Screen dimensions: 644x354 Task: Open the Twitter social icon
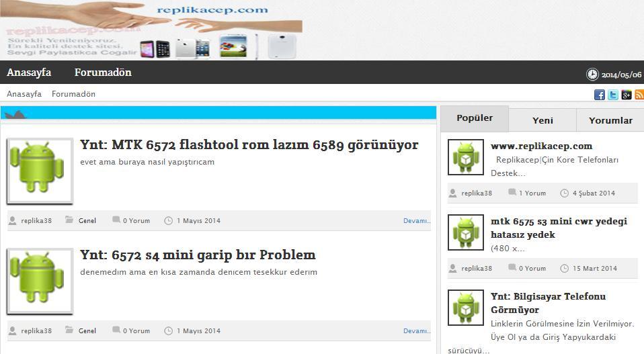[x=613, y=95]
